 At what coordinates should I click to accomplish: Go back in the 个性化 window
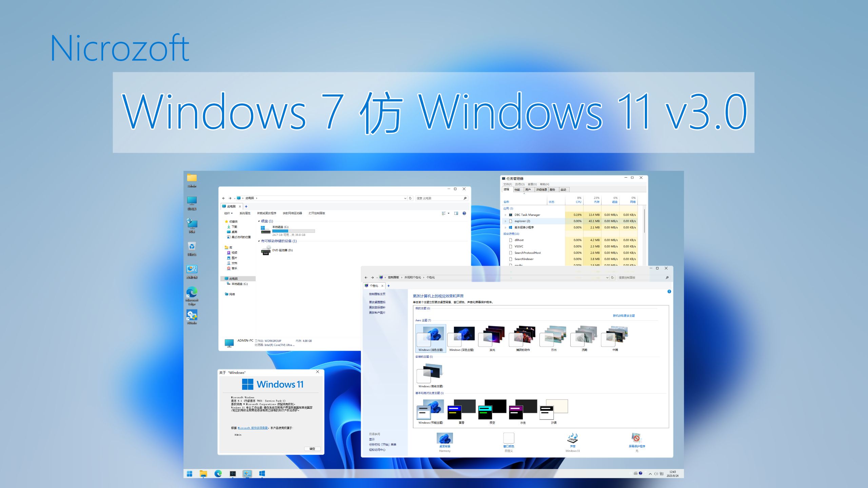[366, 278]
